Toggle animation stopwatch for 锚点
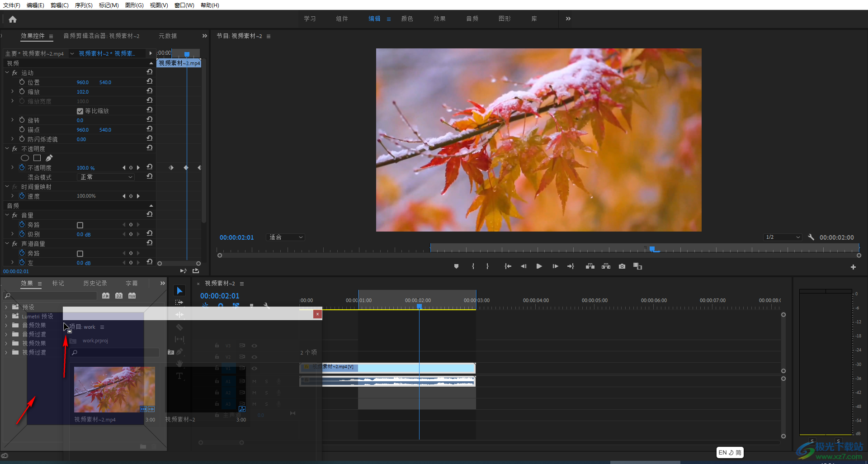This screenshot has width=868, height=464. (22, 129)
